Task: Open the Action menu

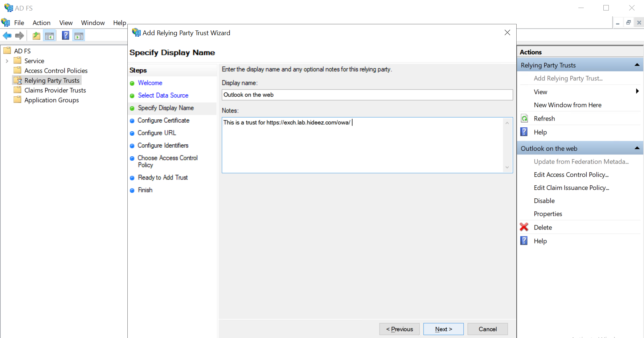Action: [41, 23]
